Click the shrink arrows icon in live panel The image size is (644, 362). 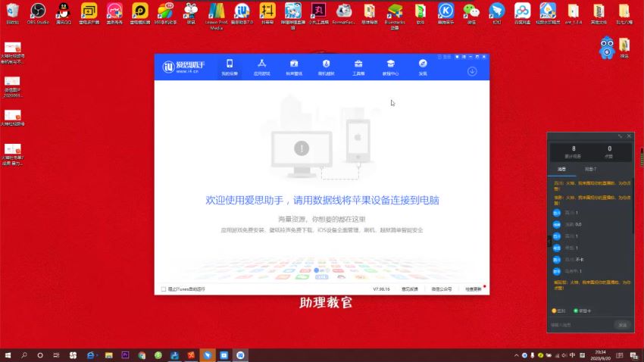point(620,136)
